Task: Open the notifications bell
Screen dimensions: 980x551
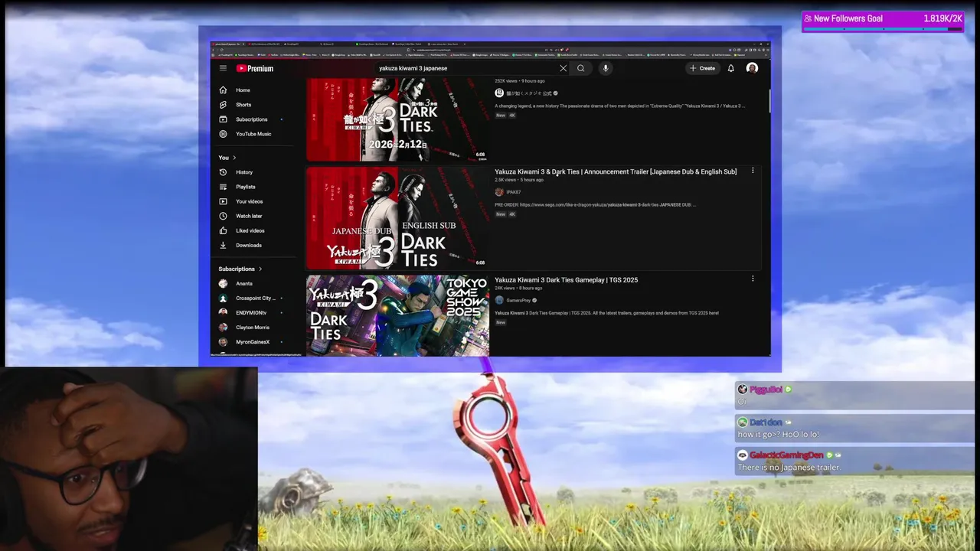Action: click(730, 68)
